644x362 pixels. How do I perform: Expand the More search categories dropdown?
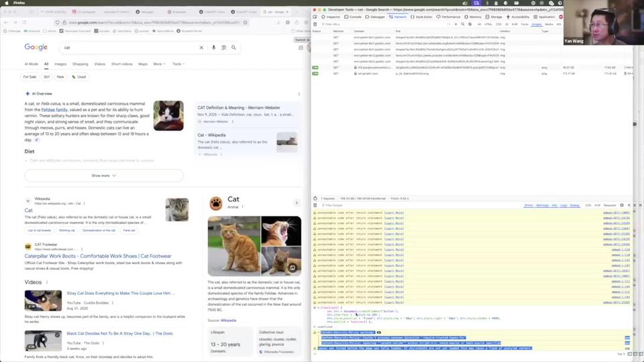coord(160,64)
